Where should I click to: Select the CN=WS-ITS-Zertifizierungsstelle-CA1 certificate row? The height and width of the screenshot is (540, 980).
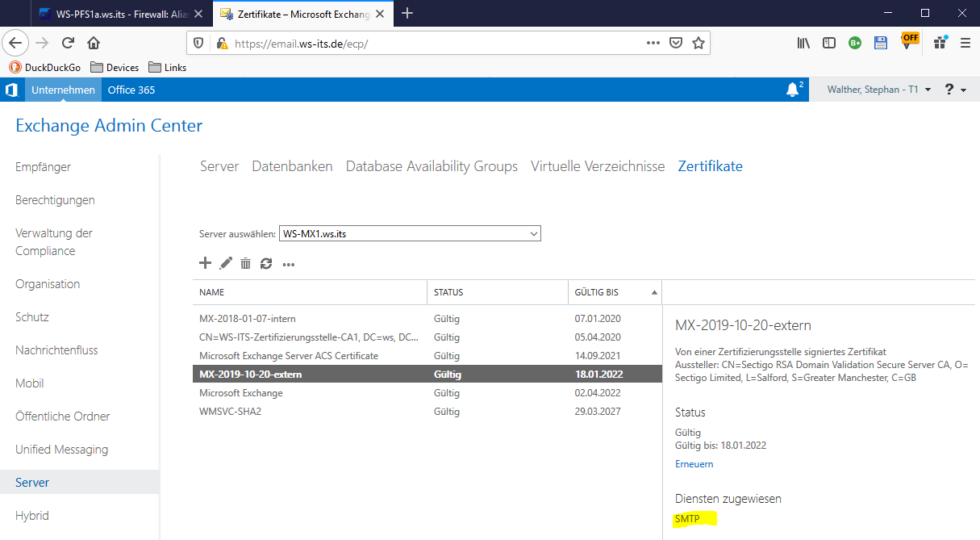(427, 337)
